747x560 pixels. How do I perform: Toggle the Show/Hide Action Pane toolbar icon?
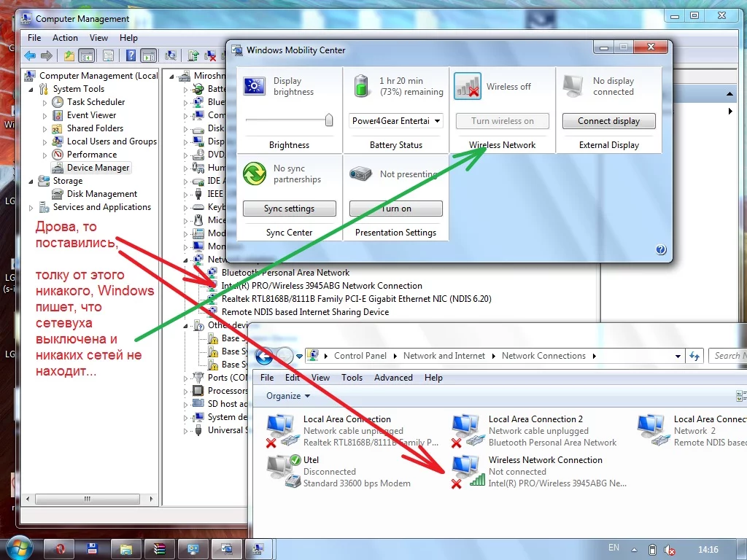point(149,56)
